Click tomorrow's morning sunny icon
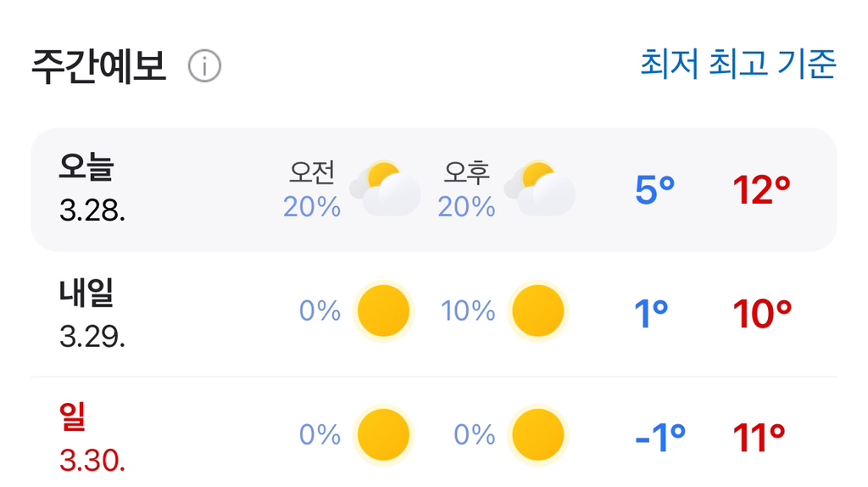This screenshot has width=868, height=487. coord(383,311)
